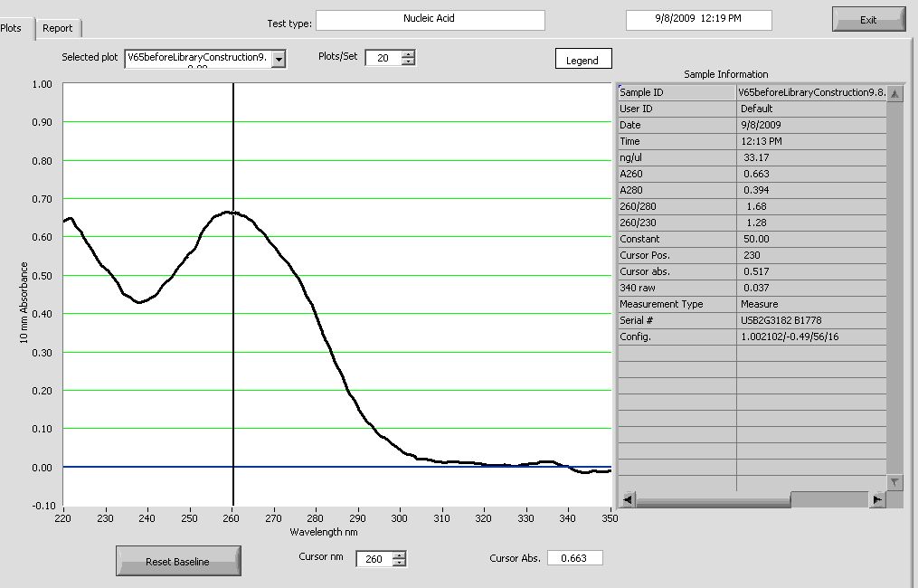The width and height of the screenshot is (918, 588).
Task: Click the date and time field
Action: (698, 19)
